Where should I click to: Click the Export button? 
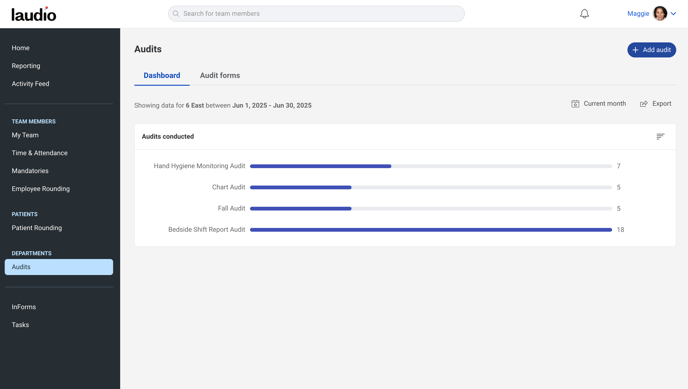coord(656,103)
